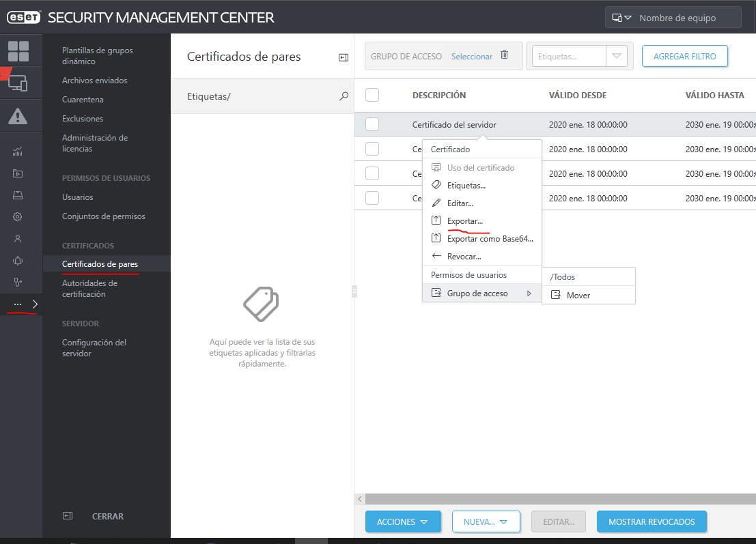The image size is (756, 544).
Task: Click the More ellipsis icon in sidebar
Action: point(18,304)
